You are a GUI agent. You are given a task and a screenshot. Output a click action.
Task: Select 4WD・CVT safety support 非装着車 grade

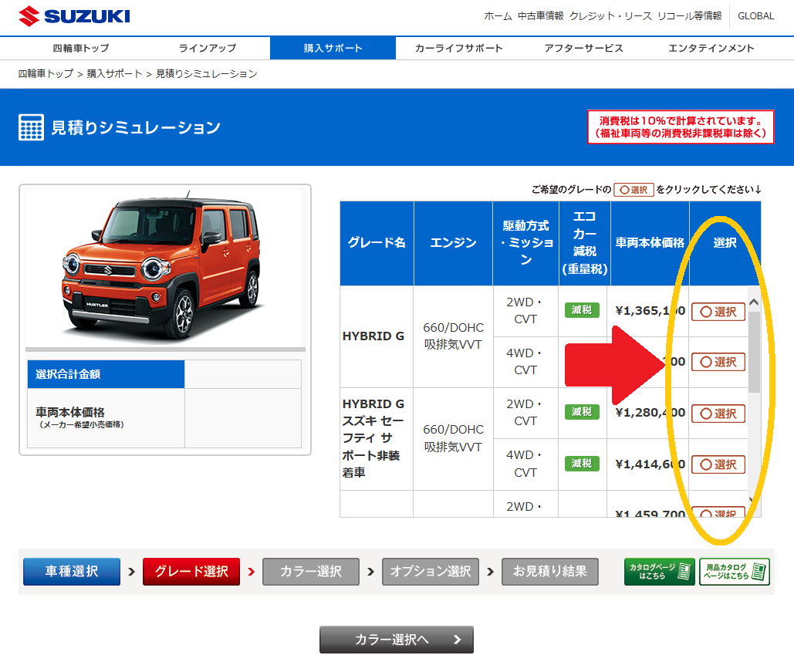point(718,464)
